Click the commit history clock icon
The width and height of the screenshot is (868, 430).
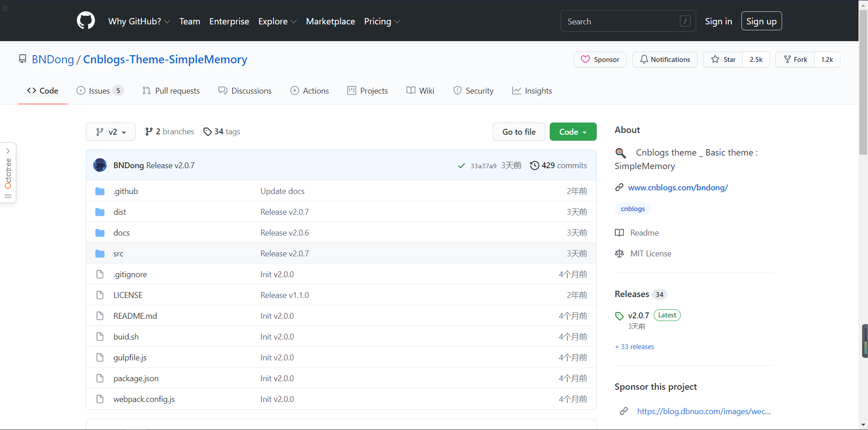click(534, 165)
